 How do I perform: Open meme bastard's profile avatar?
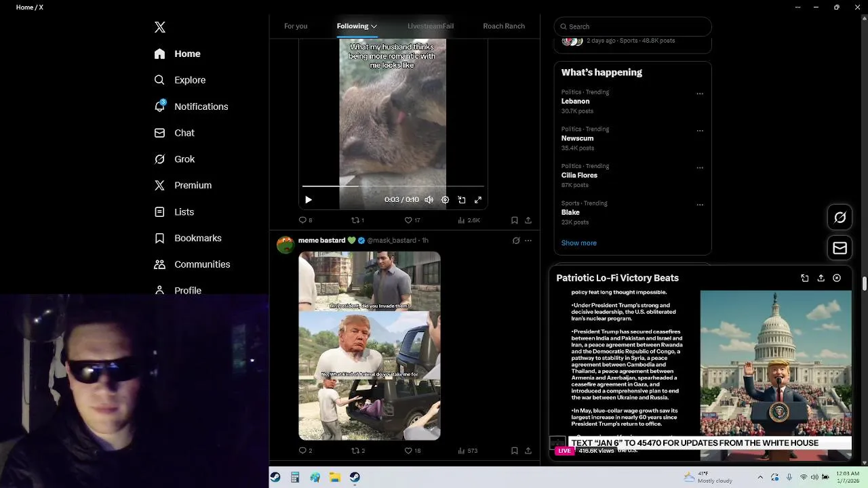pos(285,245)
